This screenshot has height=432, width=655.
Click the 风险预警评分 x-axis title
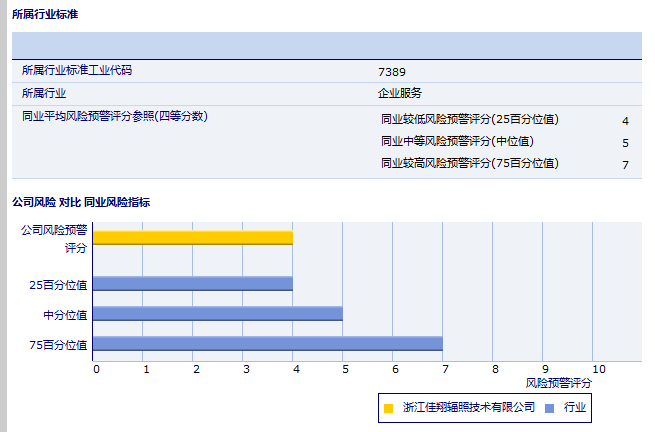click(x=558, y=383)
